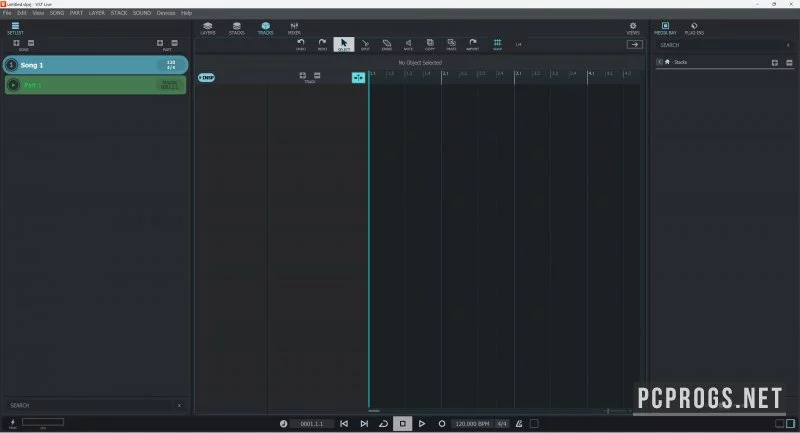The image size is (800, 433).
Task: Click the Record transport button
Action: 442,424
